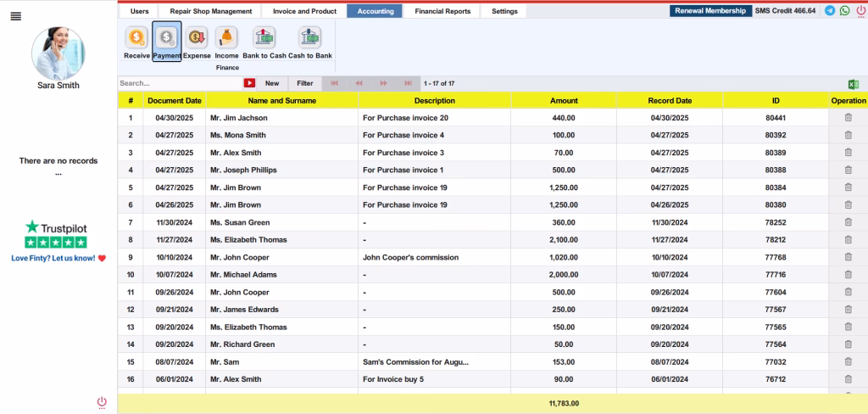Delete payment with ID 80380
Viewport: 868px width, 414px height.
[848, 204]
